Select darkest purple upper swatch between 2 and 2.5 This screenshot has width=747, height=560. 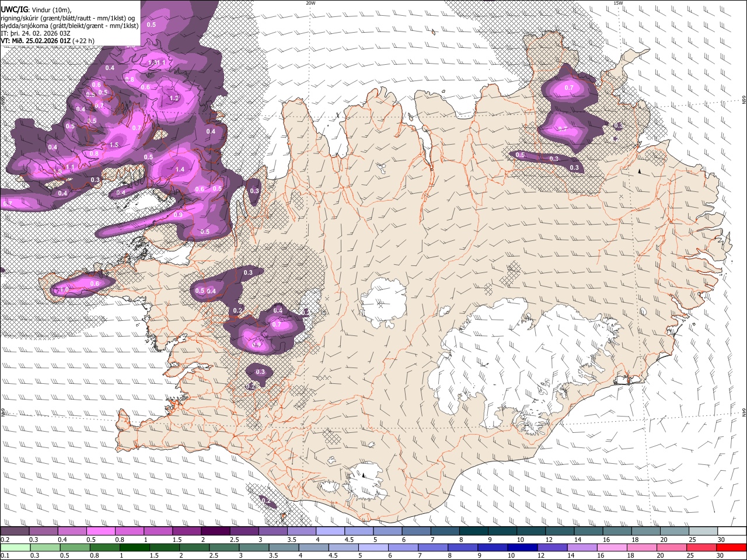[x=215, y=531]
